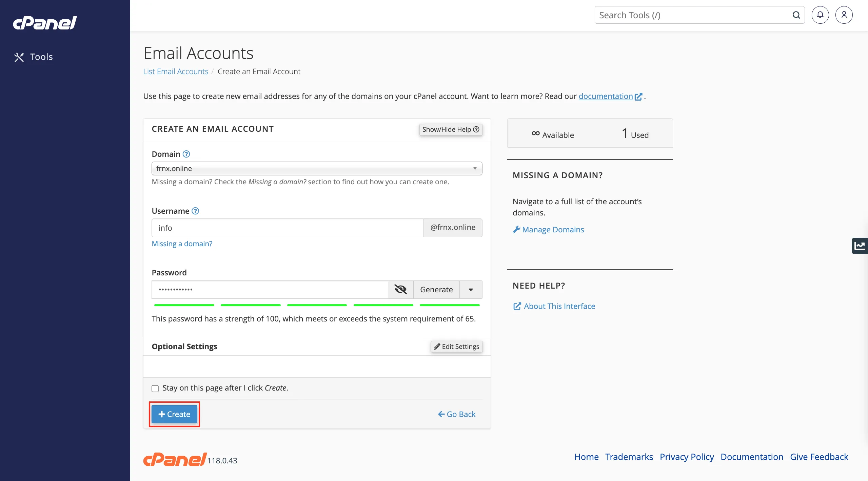
Task: Open the Manage Domains link
Action: click(553, 230)
